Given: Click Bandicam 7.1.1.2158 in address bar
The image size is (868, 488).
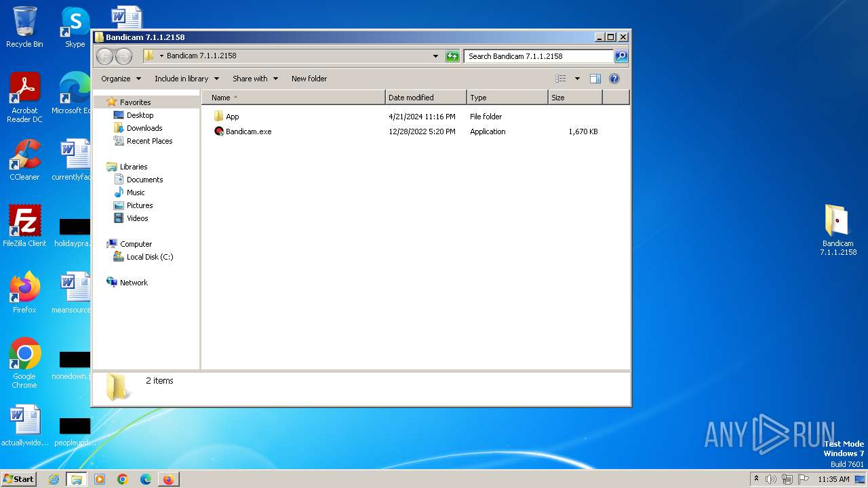Looking at the screenshot, I should coord(201,56).
